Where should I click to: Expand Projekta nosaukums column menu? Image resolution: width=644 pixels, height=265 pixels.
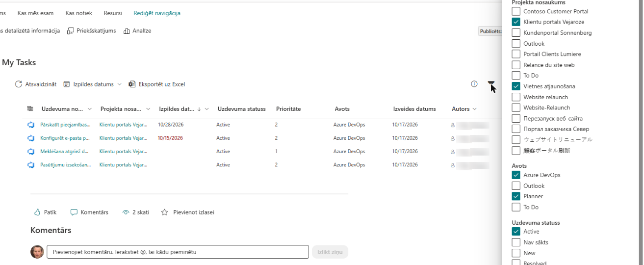pyautogui.click(x=148, y=109)
